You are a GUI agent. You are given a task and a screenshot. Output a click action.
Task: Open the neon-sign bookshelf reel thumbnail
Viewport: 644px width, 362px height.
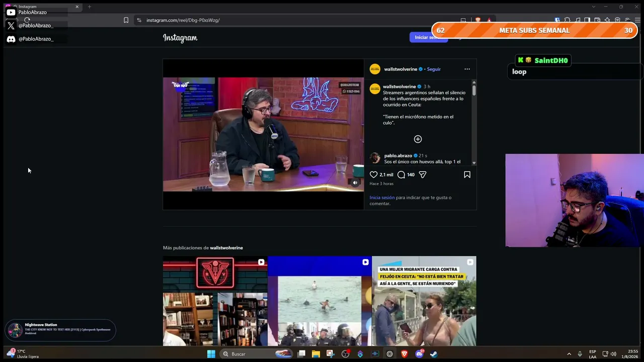click(215, 301)
